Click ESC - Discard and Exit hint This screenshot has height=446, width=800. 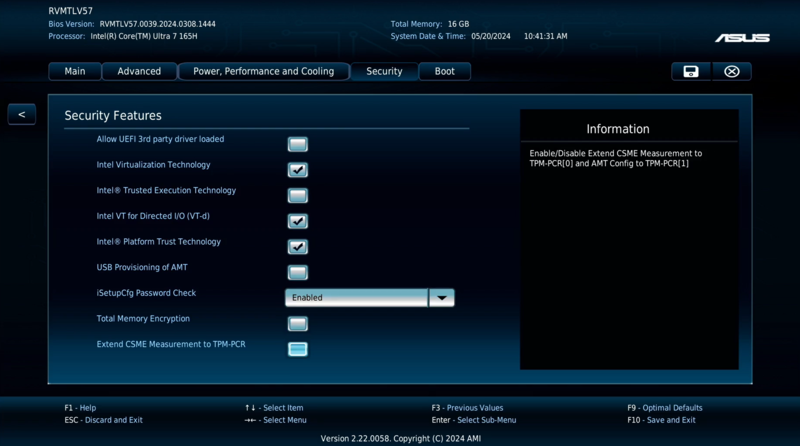[x=104, y=420]
